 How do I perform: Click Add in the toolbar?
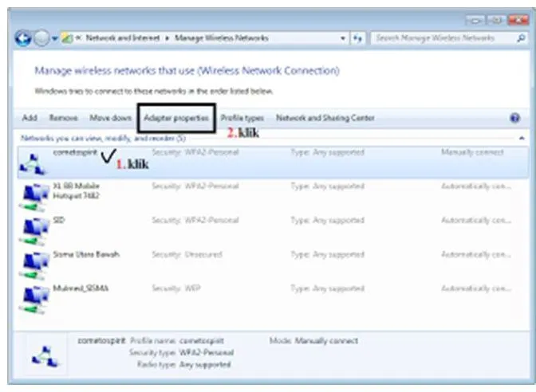[x=30, y=118]
